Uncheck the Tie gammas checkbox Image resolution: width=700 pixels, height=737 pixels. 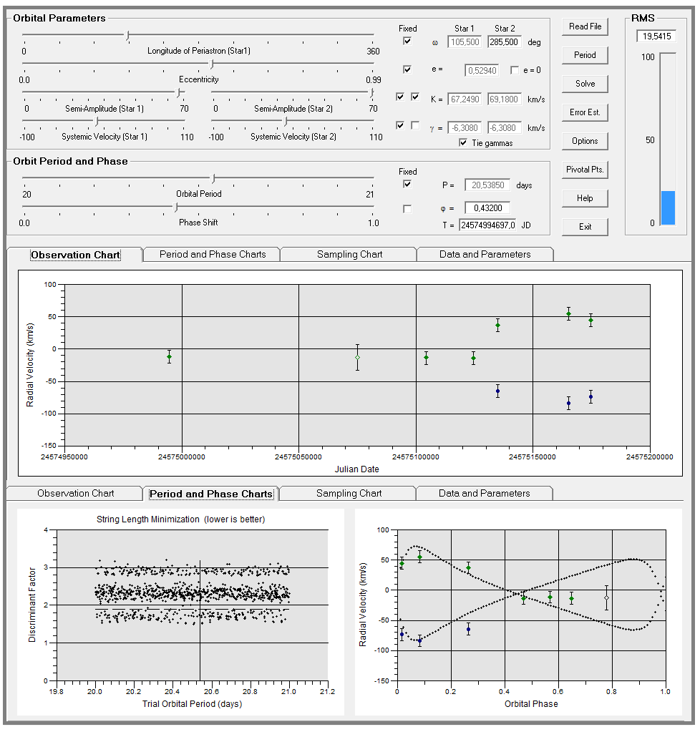464,142
